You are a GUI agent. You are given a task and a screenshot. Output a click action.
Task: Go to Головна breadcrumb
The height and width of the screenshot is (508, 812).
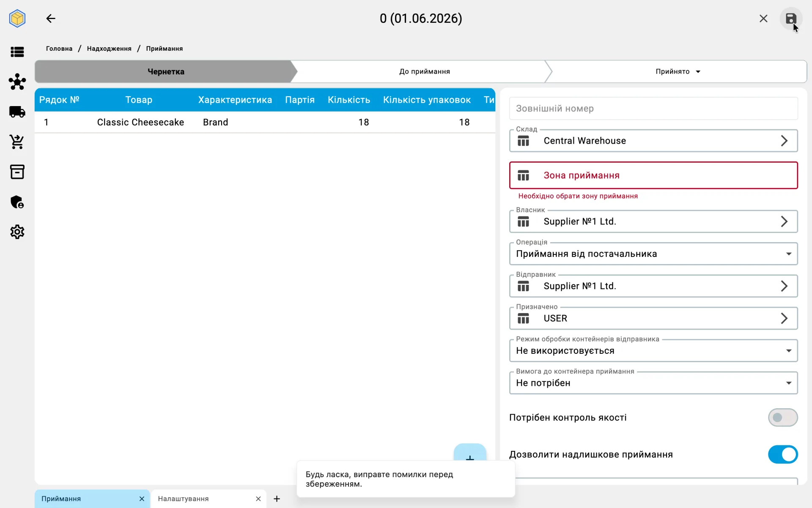[59, 49]
